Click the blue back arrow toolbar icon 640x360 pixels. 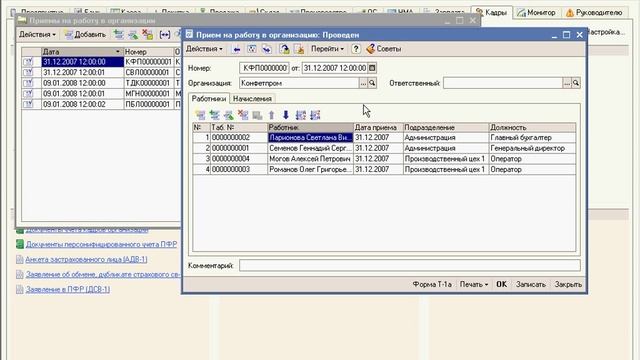236,49
